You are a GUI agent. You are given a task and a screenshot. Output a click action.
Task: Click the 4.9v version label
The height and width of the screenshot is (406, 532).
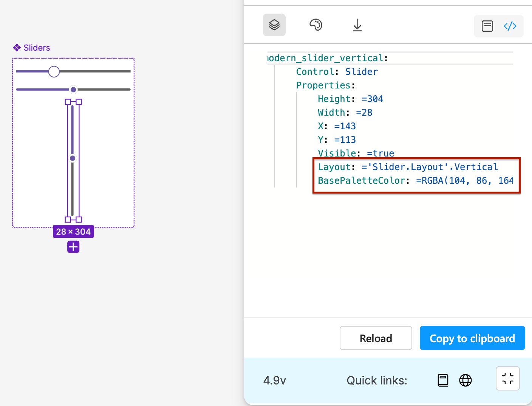coord(275,380)
